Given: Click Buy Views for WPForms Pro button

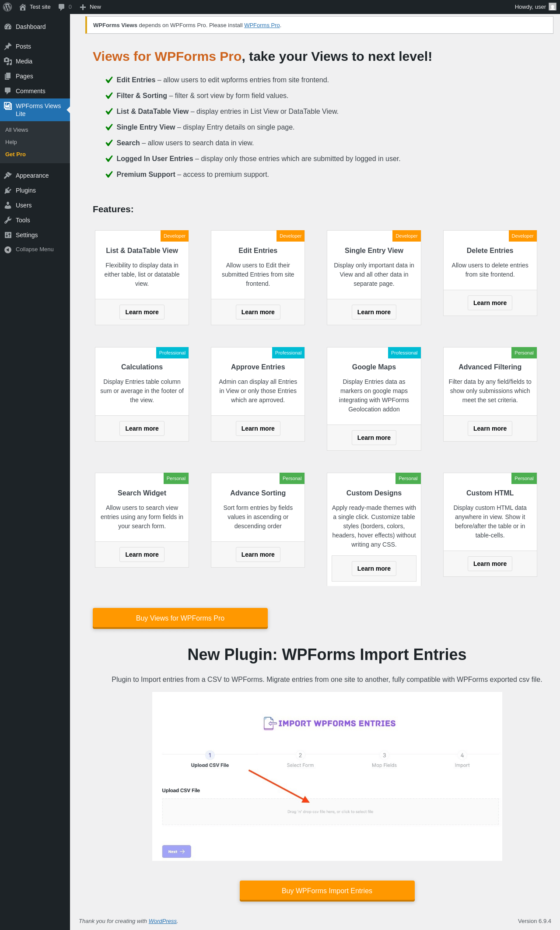Looking at the screenshot, I should pos(180,618).
